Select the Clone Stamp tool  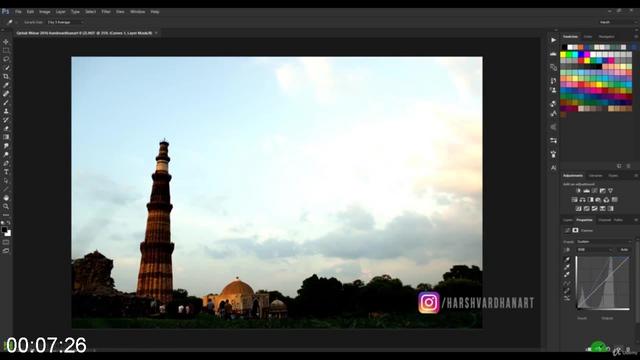[6, 111]
